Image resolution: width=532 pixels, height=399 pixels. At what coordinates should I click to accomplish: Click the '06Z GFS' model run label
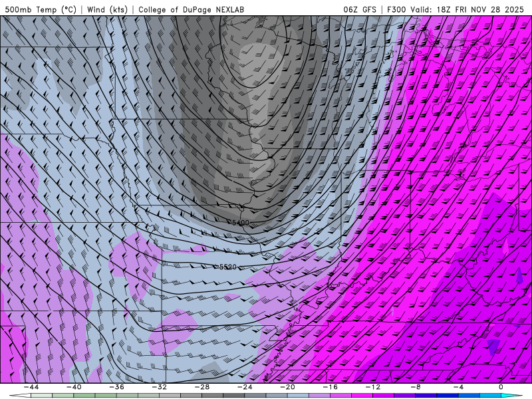coord(360,9)
